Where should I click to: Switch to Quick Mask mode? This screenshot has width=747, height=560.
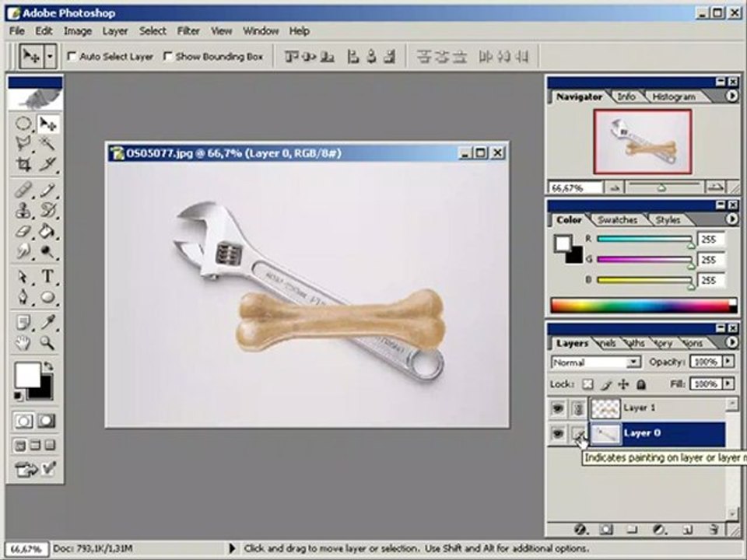46,421
